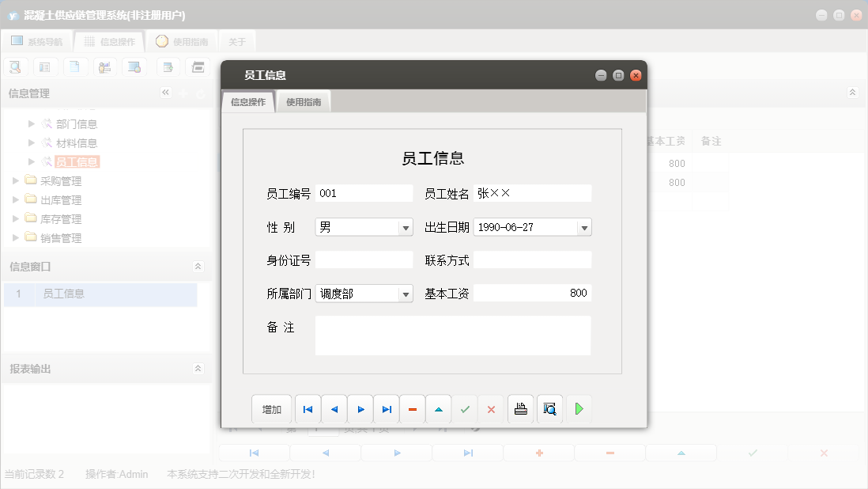Jump to the first record in the dialog
The width and height of the screenshot is (868, 489).
308,408
